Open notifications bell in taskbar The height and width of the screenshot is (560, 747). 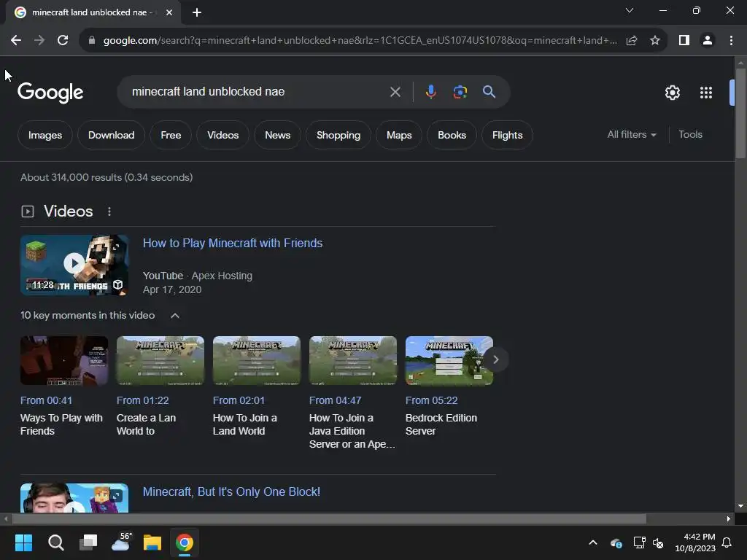(x=727, y=542)
